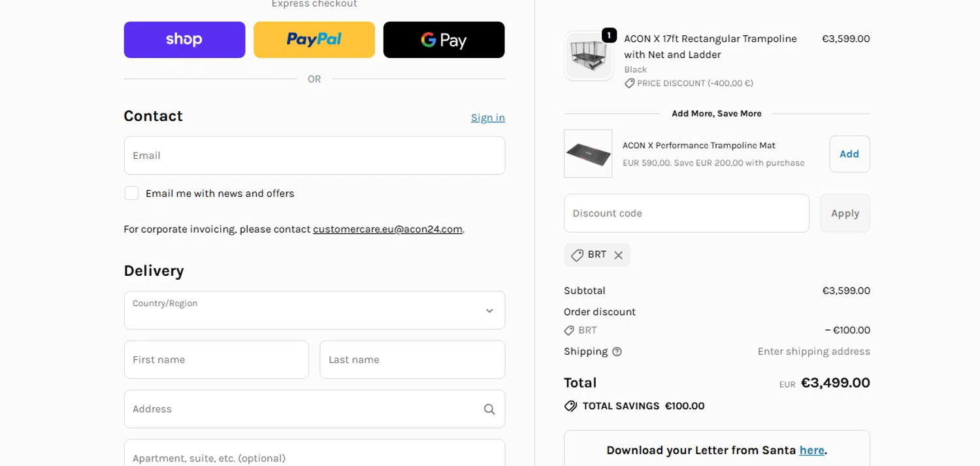This screenshot has height=466, width=980.
Task: Choose PayPal express checkout
Action: (314, 40)
